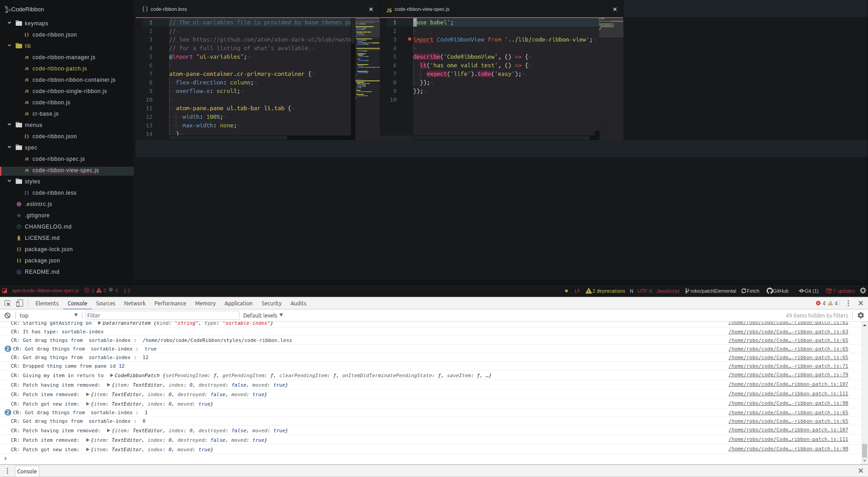Viewport: 868px width, 477px height.
Task: Click the Fetch sync icon
Action: coord(744,291)
